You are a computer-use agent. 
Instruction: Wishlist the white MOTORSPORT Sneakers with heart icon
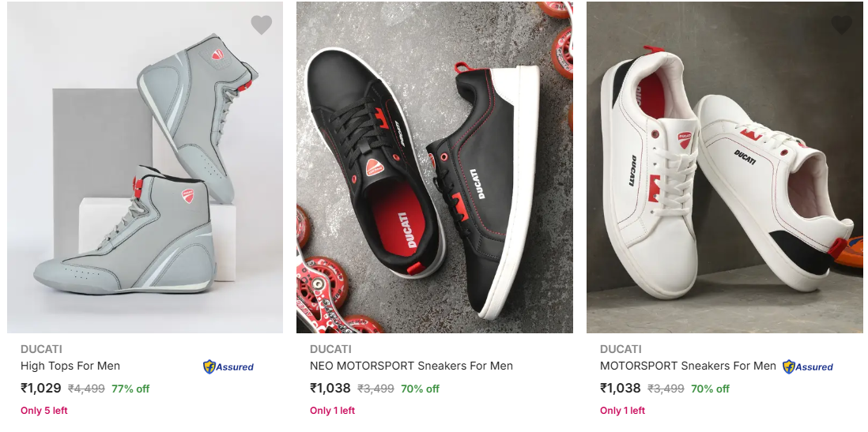(841, 25)
